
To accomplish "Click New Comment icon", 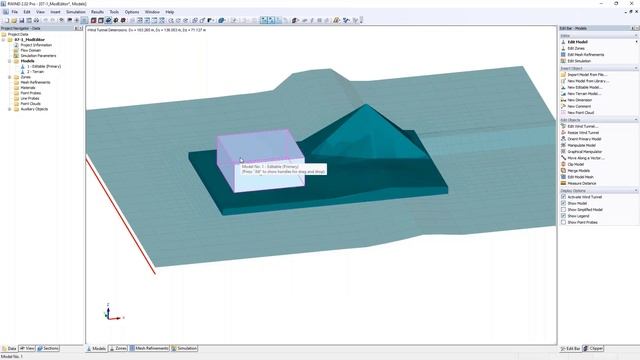I will point(563,106).
